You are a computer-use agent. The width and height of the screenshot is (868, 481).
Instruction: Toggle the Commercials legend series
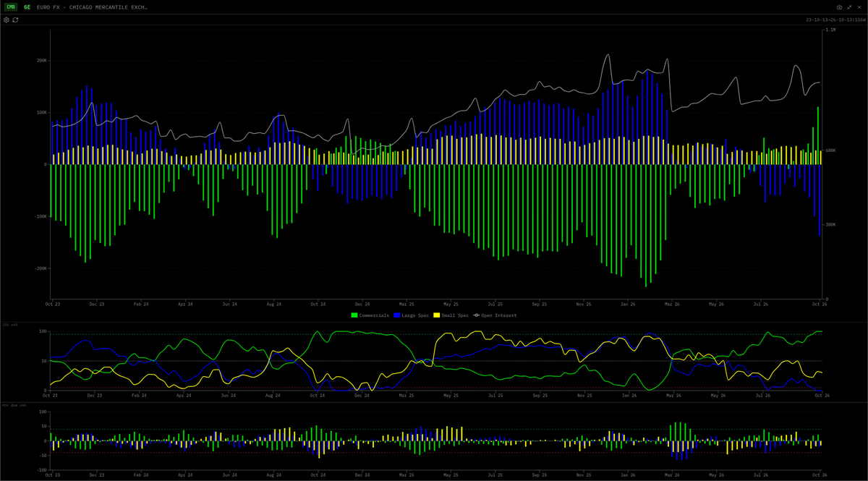[370, 315]
